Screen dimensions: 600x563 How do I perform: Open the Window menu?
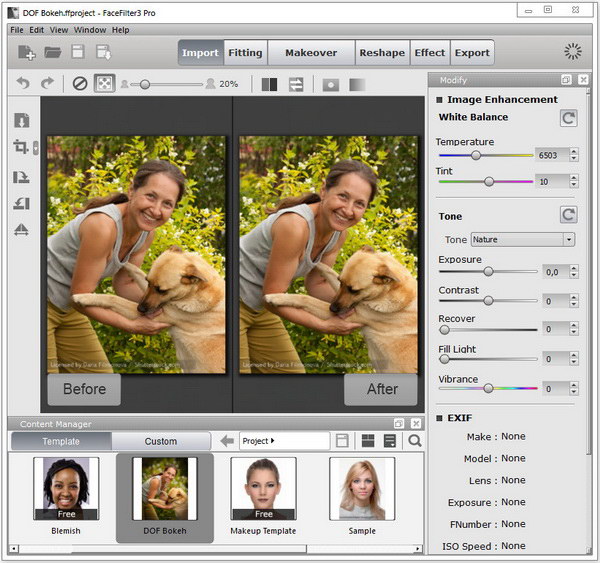coord(90,30)
